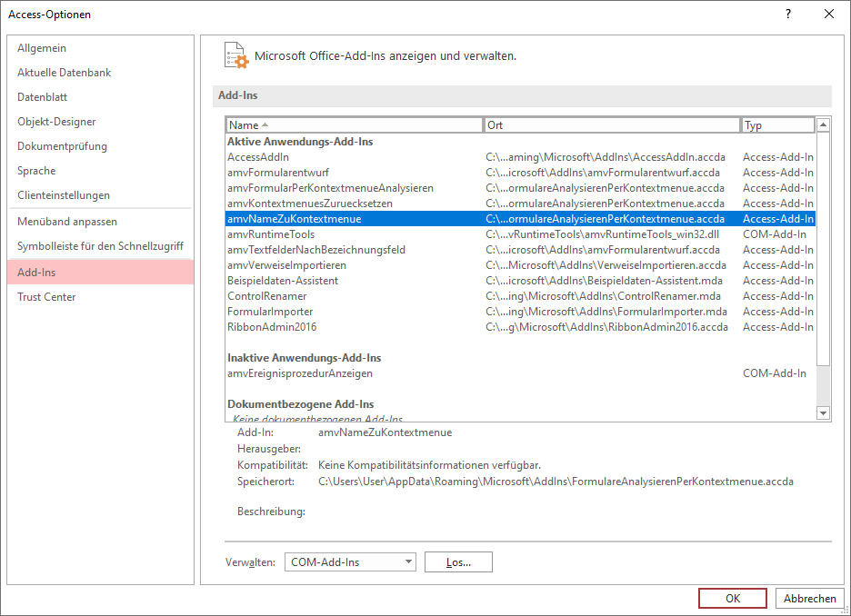Click the Ort column header
851x616 pixels.
coord(546,124)
